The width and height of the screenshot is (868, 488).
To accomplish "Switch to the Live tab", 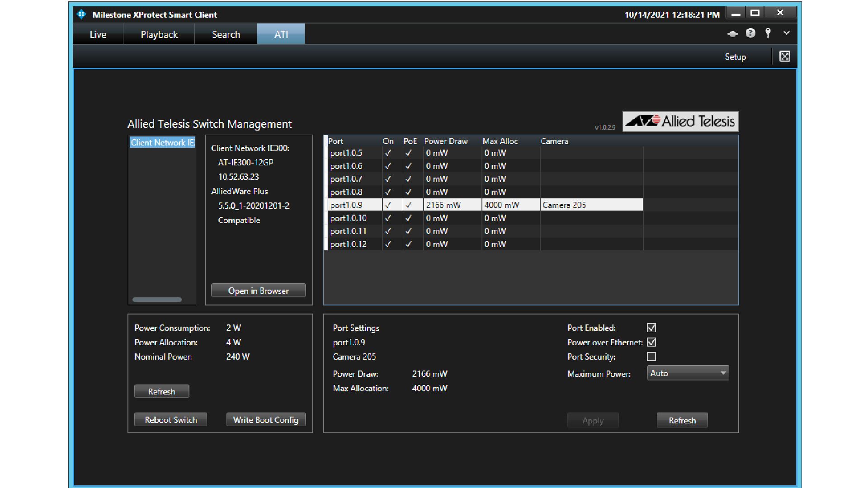I will (98, 34).
